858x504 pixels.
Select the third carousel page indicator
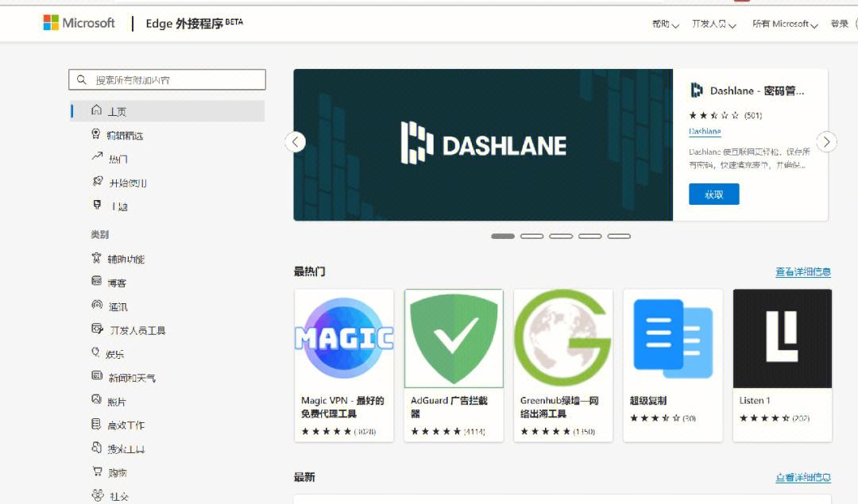561,237
